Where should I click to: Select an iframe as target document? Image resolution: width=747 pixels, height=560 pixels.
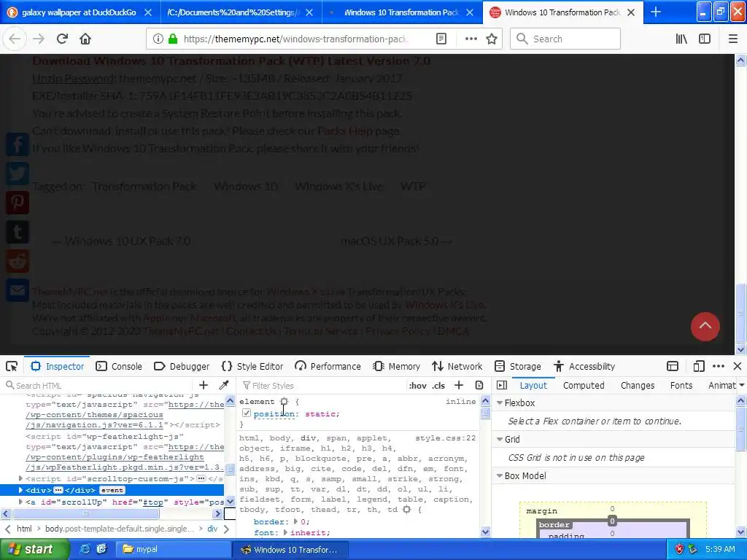click(672, 366)
